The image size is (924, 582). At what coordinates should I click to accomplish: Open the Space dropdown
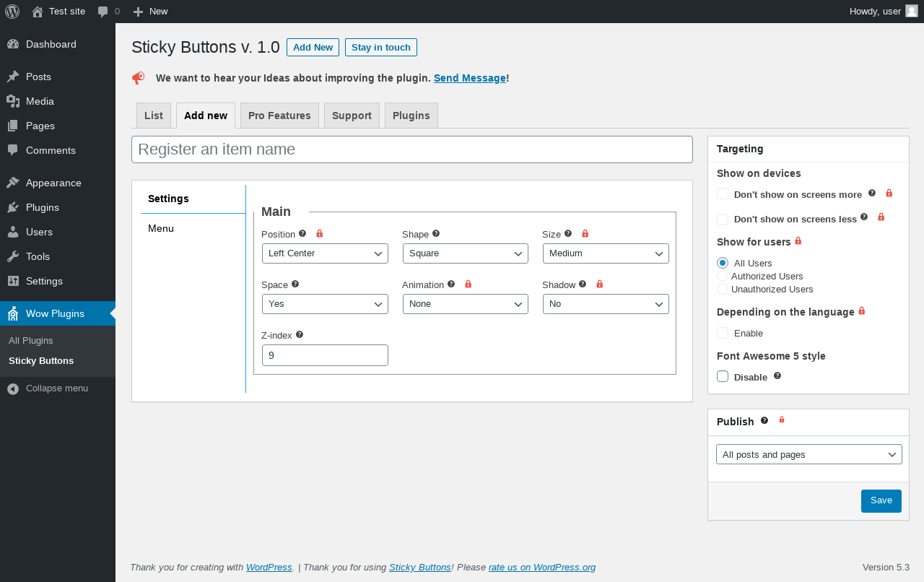(325, 304)
